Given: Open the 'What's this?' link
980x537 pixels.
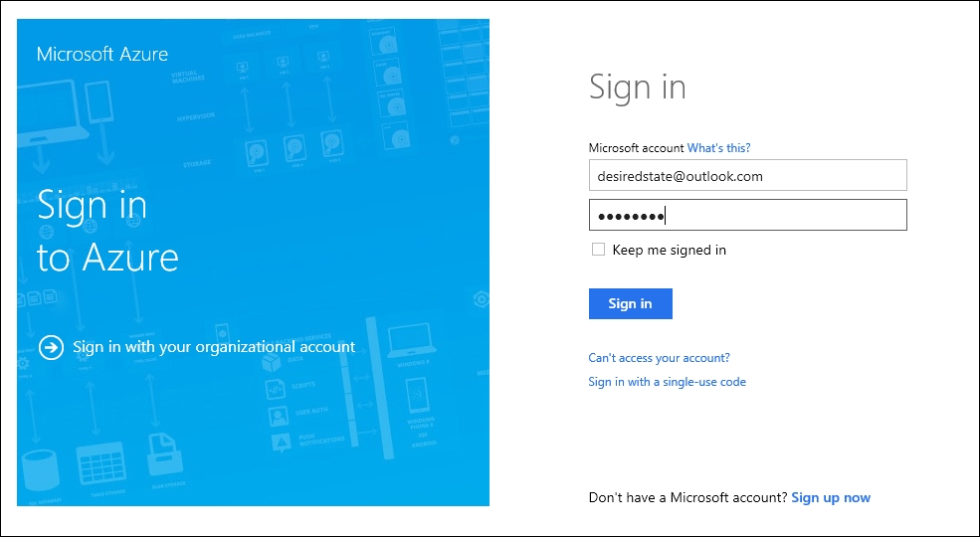Looking at the screenshot, I should click(718, 148).
